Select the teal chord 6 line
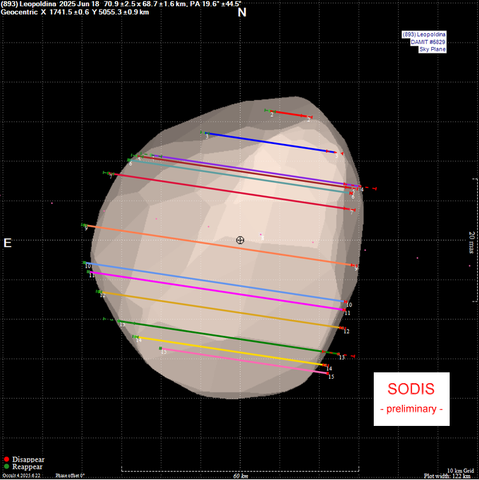The image size is (479, 480). click(x=239, y=176)
